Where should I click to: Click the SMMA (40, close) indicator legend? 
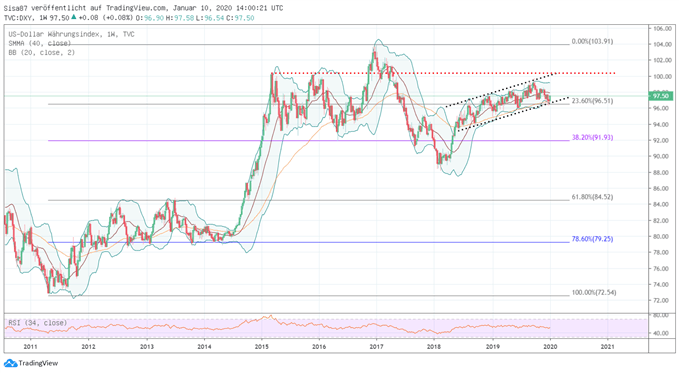coord(39,43)
